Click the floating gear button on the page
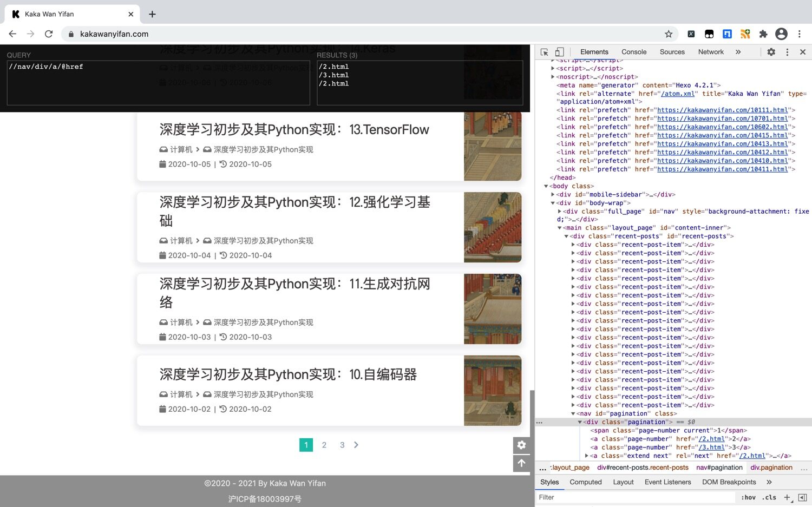The width and height of the screenshot is (812, 507). pos(521,445)
